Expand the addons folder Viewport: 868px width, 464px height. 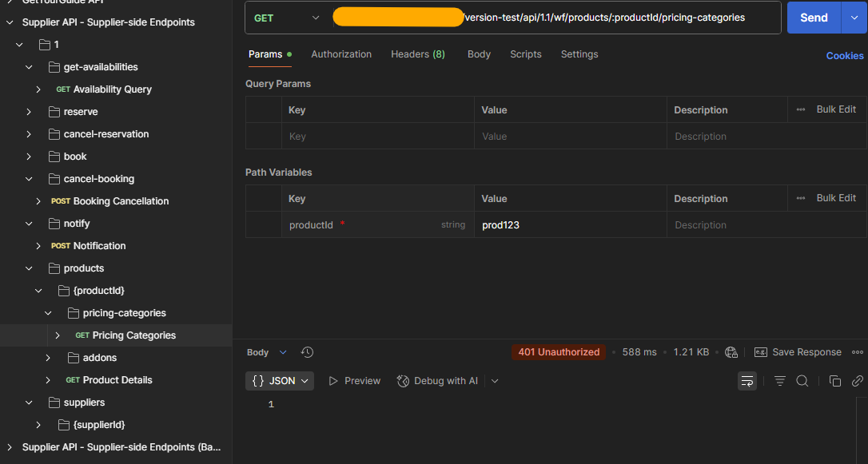tap(48, 359)
